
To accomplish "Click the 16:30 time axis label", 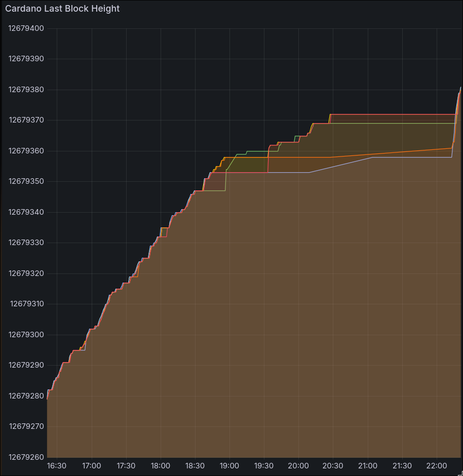I will point(57,465).
